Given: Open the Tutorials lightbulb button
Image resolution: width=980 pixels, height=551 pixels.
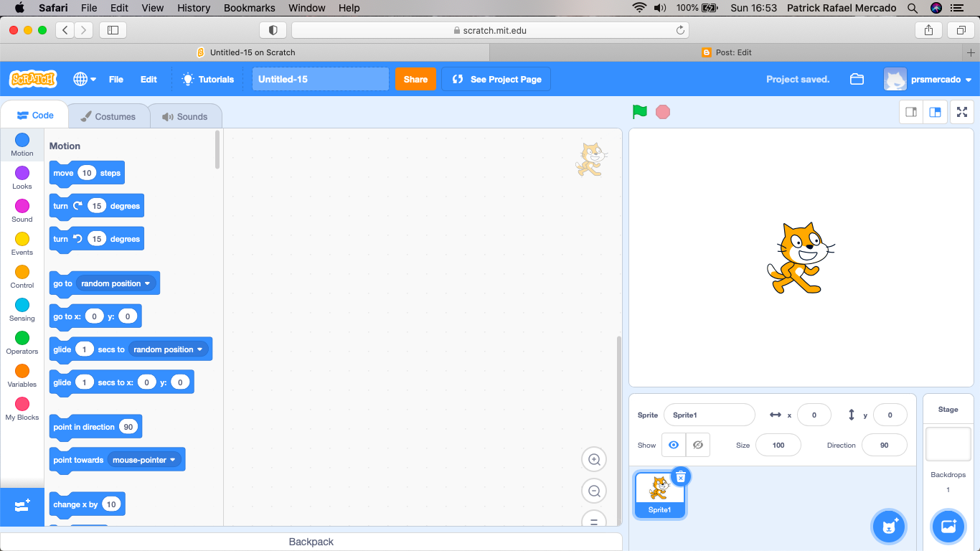Looking at the screenshot, I should [208, 79].
